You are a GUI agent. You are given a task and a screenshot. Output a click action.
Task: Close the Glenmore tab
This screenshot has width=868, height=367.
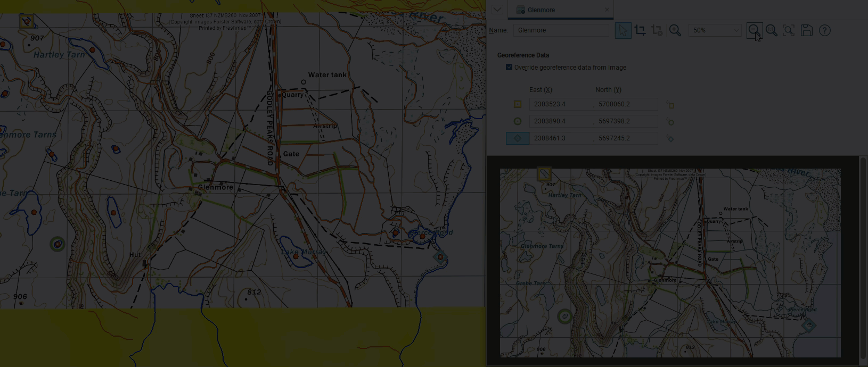tap(607, 10)
